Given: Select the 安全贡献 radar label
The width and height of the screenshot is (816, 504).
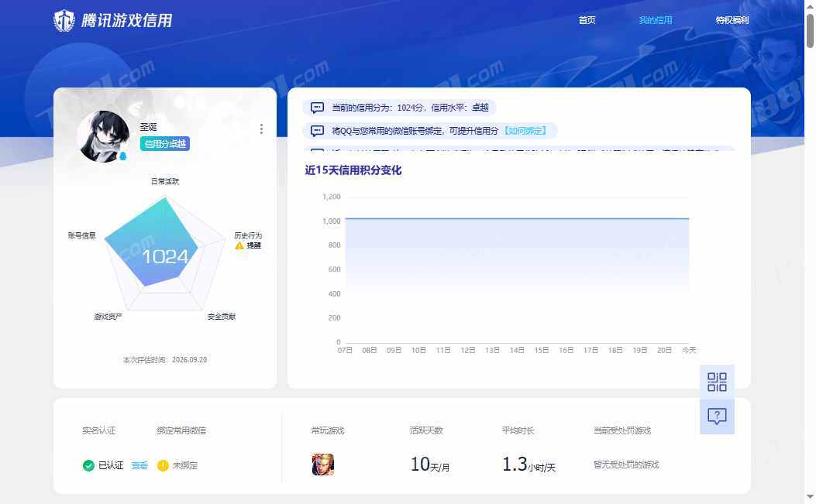Looking at the screenshot, I should pyautogui.click(x=221, y=316).
